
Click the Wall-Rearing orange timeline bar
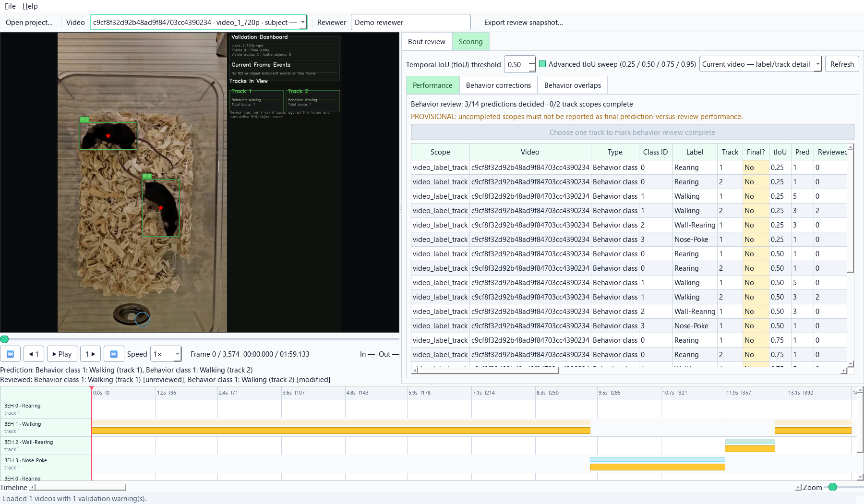click(x=750, y=448)
